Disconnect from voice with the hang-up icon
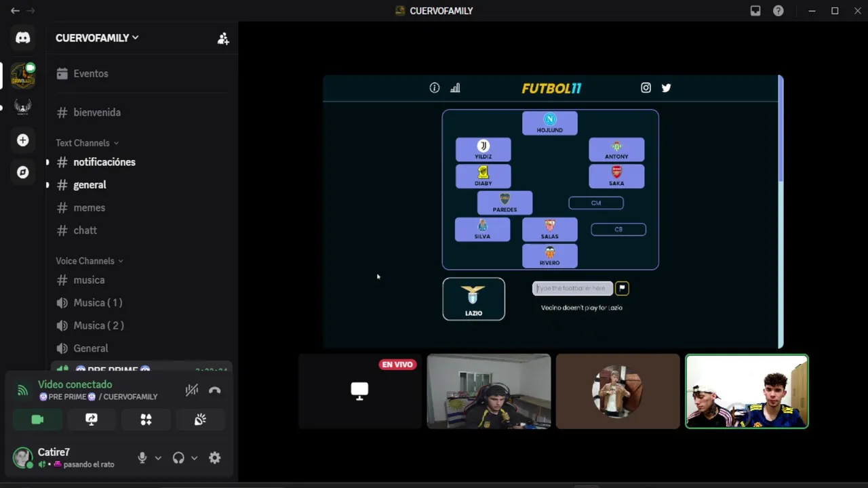868x488 pixels. coord(214,390)
